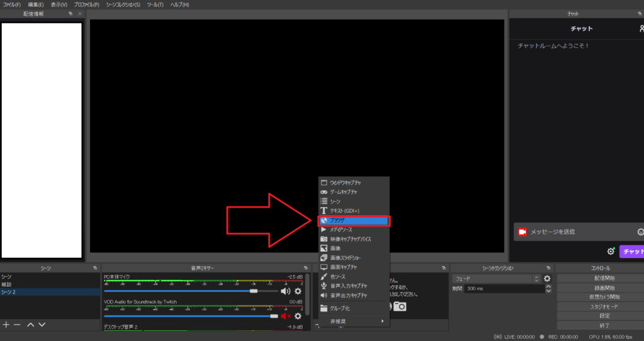The width and height of the screenshot is (644, 341).
Task: Select the シーン 2 scene
Action: point(50,292)
